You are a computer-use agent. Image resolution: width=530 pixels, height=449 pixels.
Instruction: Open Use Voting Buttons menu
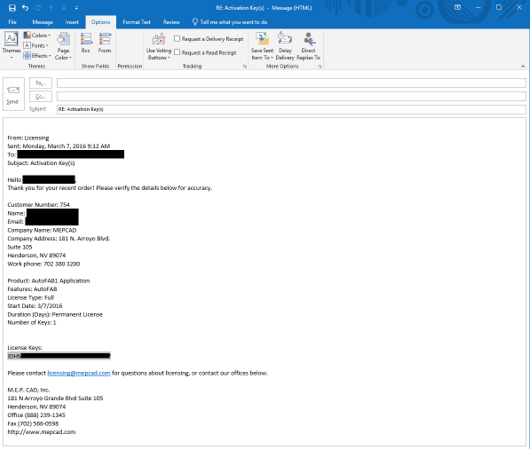pyautogui.click(x=159, y=47)
